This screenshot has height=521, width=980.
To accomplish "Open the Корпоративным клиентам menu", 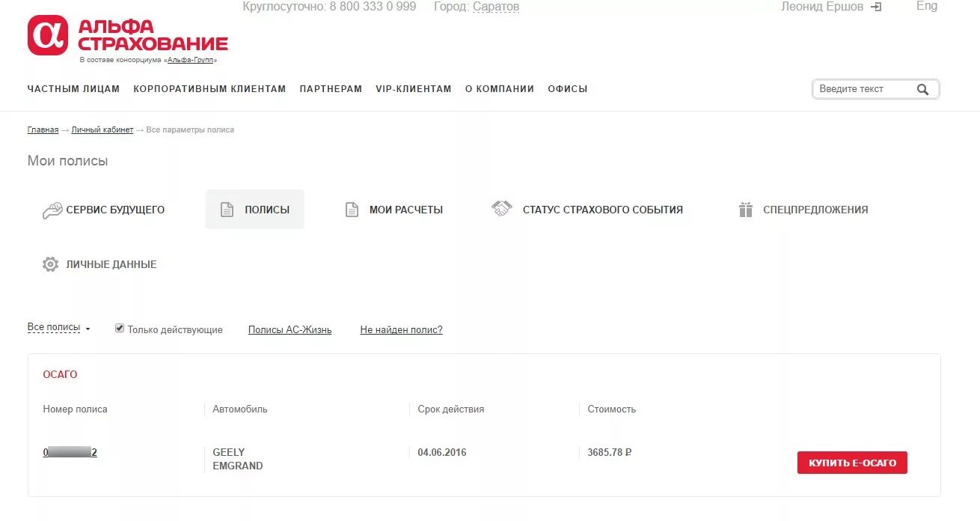I will click(209, 89).
